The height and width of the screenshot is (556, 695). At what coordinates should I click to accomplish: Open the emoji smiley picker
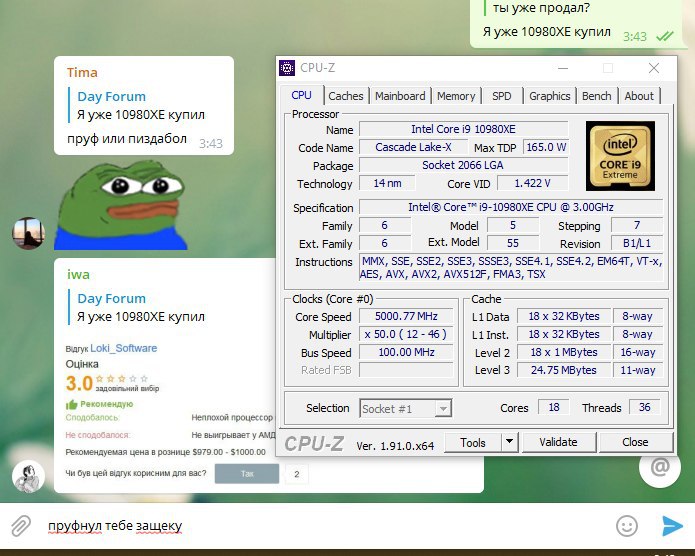[x=627, y=526]
